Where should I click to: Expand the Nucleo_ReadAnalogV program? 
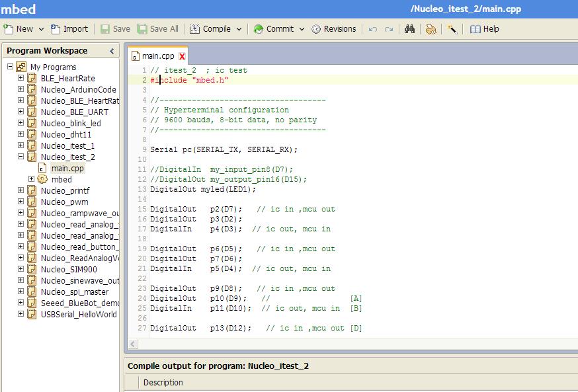(x=21, y=258)
